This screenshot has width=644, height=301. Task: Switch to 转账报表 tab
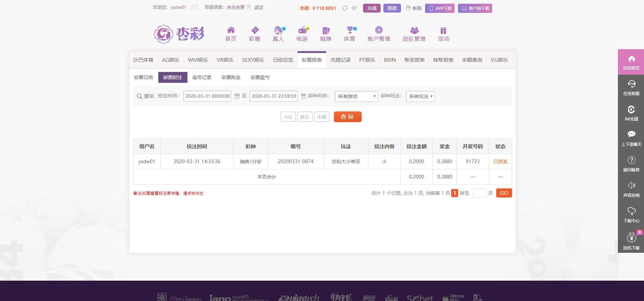point(443,60)
